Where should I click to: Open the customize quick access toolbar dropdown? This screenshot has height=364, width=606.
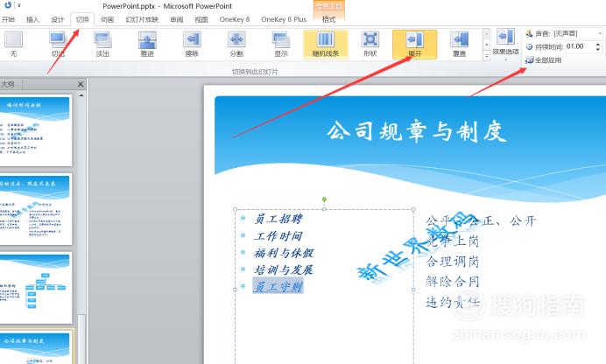click(19, 5)
